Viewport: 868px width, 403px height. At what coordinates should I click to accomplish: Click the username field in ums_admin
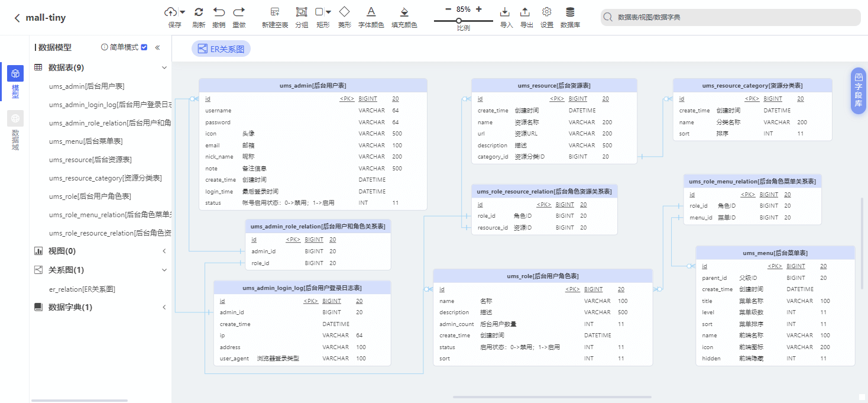(x=313, y=111)
